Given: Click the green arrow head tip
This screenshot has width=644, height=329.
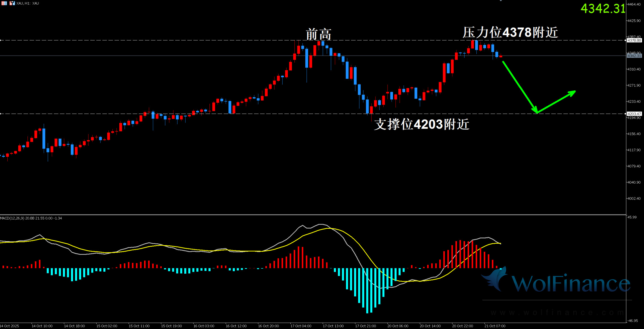Looking at the screenshot, I should pyautogui.click(x=575, y=91).
